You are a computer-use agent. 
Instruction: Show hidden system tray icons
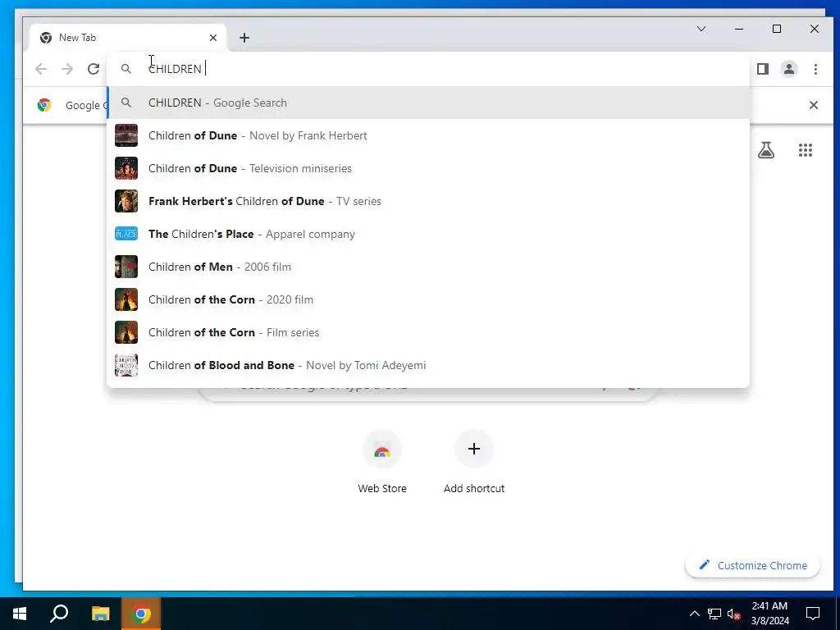click(694, 614)
